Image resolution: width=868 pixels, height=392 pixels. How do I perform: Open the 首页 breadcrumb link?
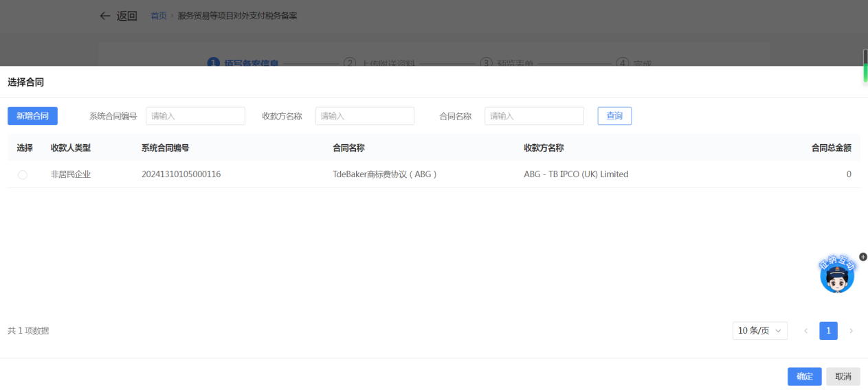tap(158, 16)
